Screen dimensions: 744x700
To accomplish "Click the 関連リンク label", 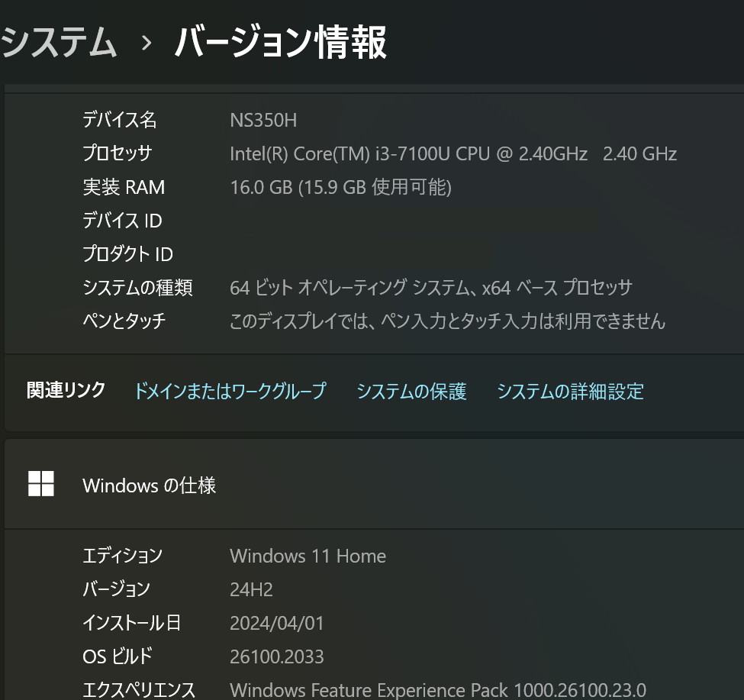I will point(66,390).
